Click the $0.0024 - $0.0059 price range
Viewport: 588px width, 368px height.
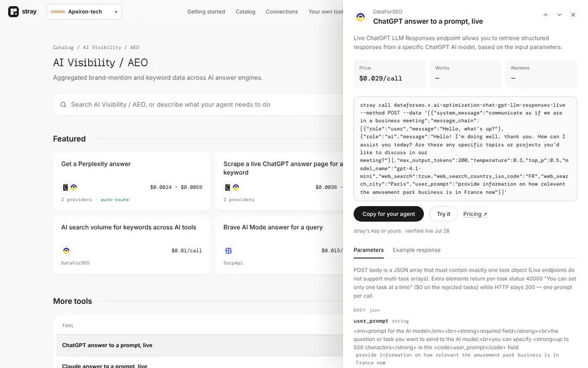click(176, 187)
